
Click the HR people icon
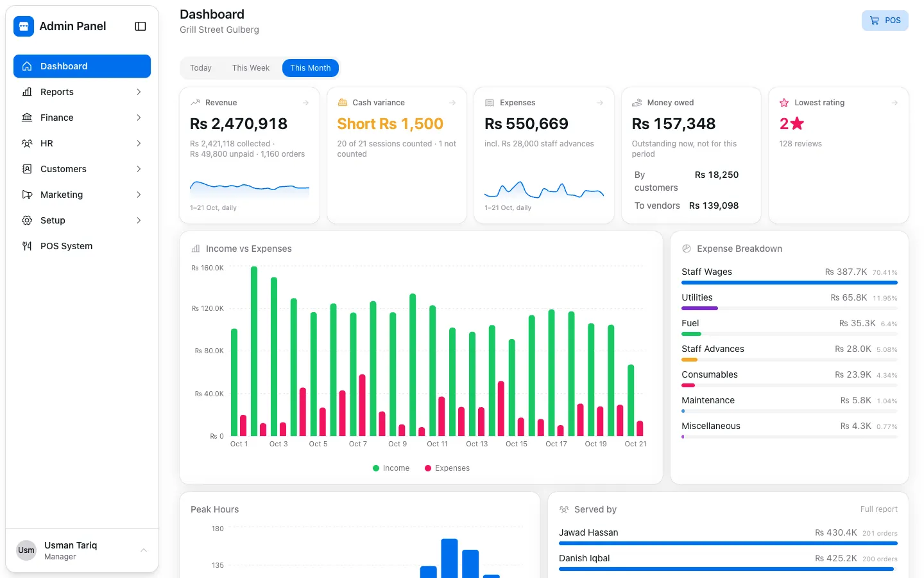click(x=27, y=143)
